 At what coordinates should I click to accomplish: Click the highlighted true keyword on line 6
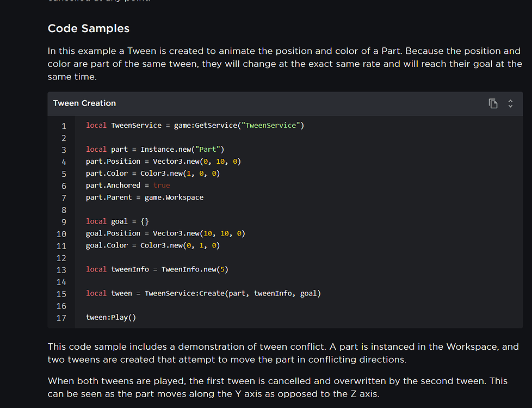pos(161,185)
